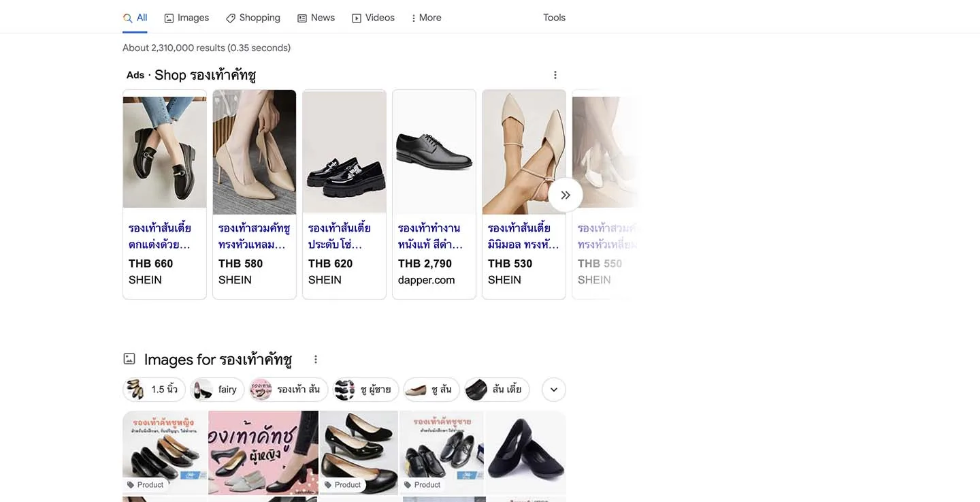
Task: Click the fairy image filter chip
Action: click(216, 389)
